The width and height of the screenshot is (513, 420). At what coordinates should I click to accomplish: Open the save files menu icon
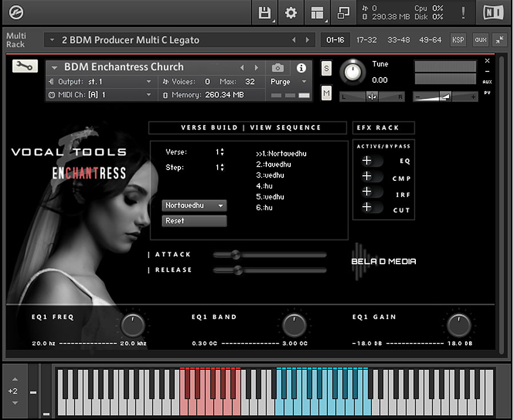click(x=264, y=13)
